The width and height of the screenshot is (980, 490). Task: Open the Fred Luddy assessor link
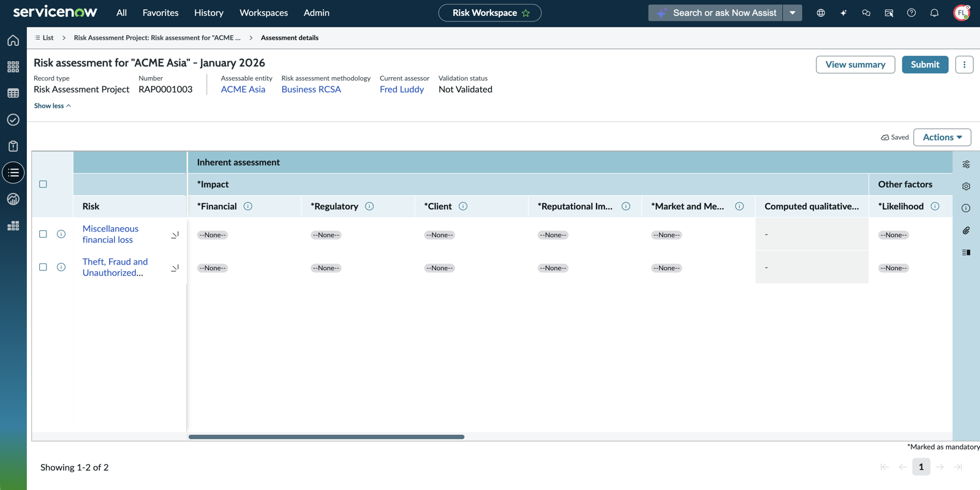coord(402,89)
